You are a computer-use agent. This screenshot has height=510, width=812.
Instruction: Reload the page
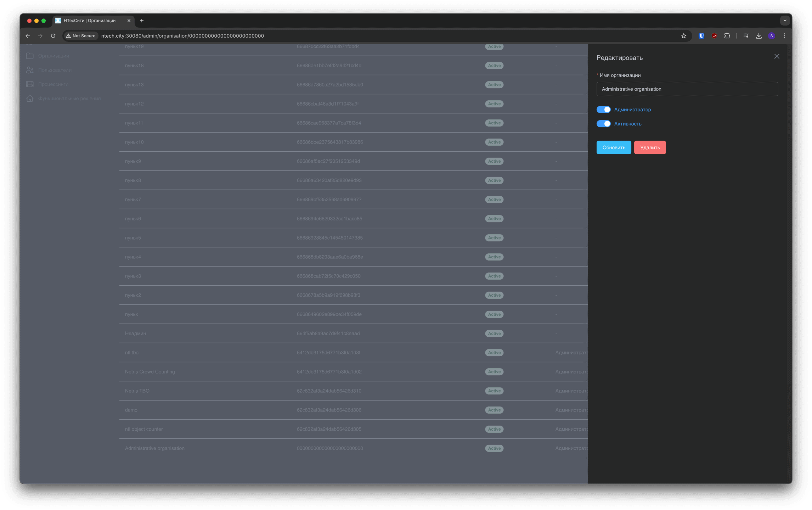pos(53,36)
